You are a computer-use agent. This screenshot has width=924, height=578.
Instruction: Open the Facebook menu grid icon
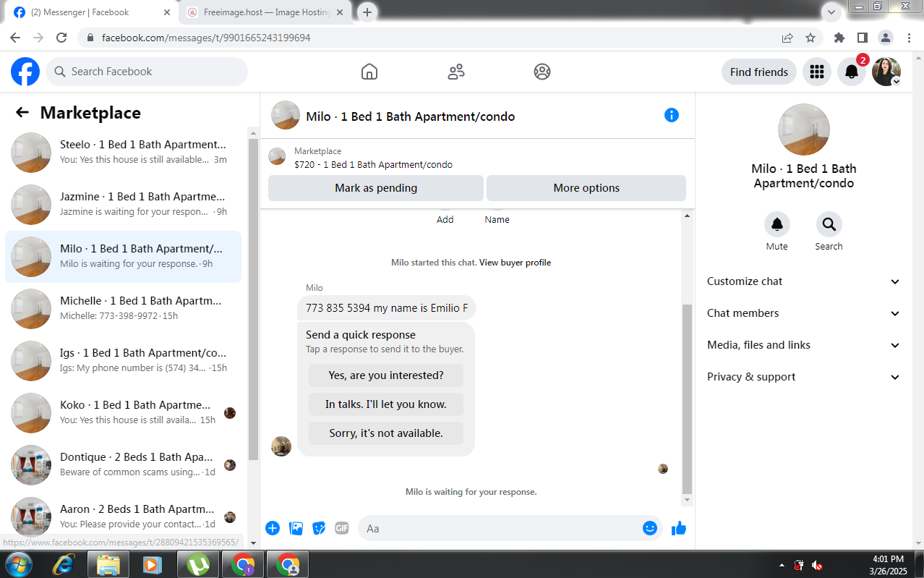(817, 72)
